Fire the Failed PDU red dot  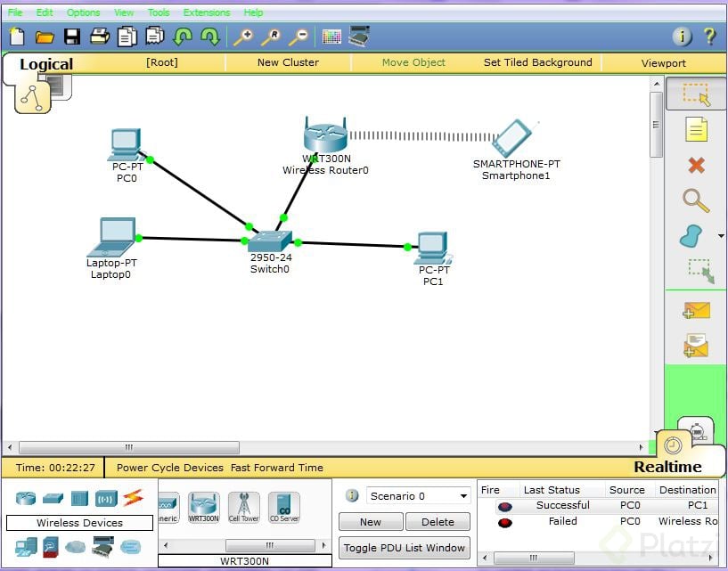504,523
